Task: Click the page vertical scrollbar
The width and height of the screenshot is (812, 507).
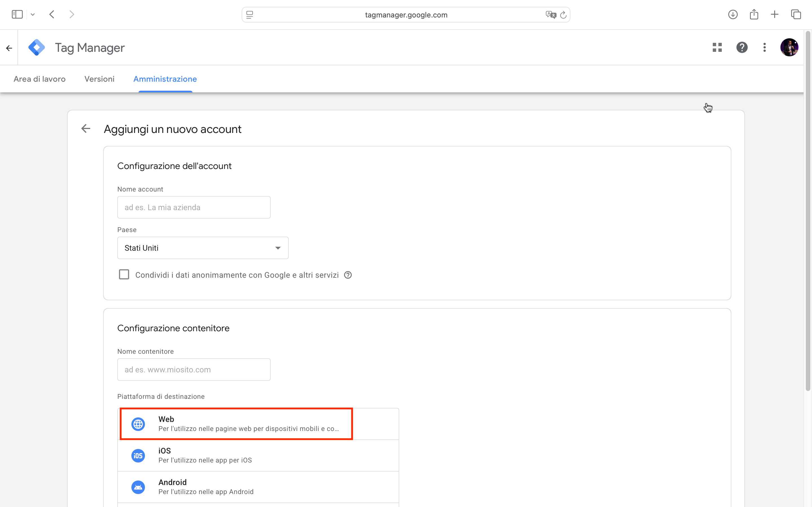Action: 808,211
